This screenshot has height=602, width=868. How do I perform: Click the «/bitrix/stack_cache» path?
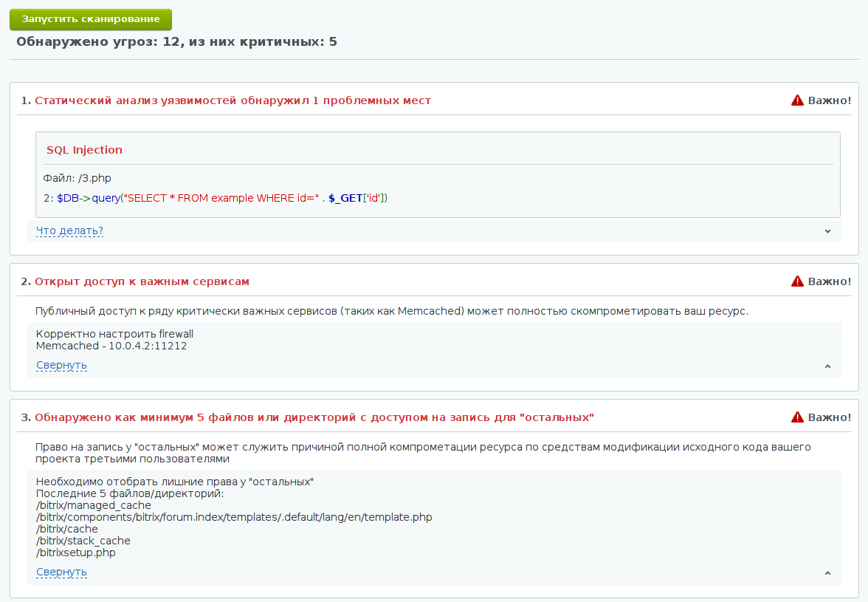(83, 541)
